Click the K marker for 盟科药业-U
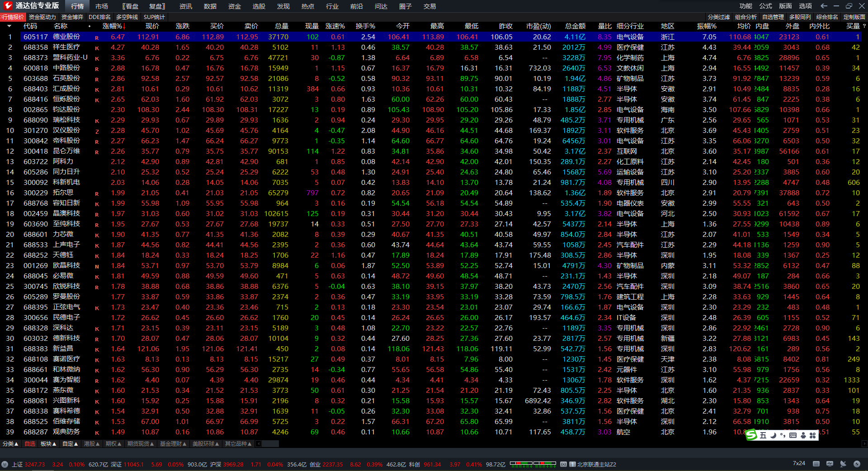 tap(97, 58)
